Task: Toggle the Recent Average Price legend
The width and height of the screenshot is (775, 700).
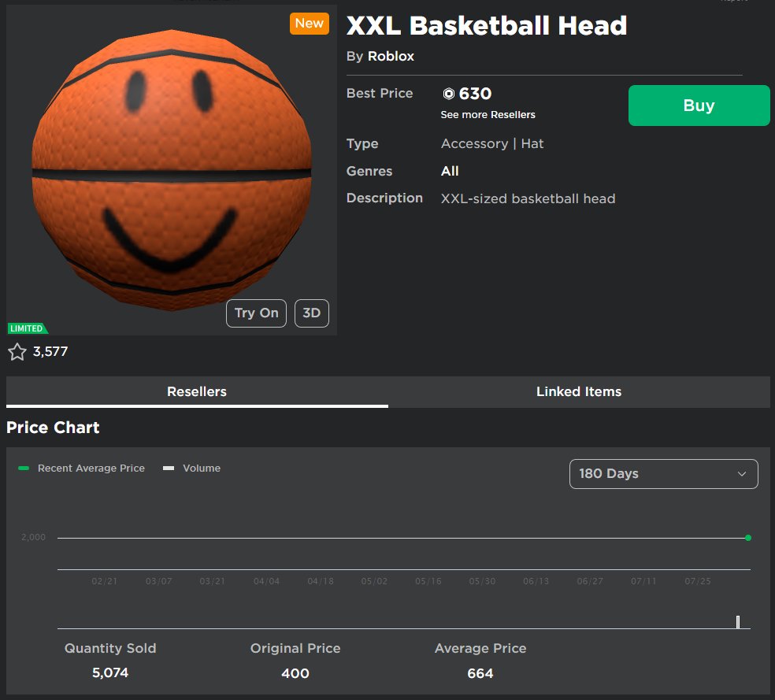Action: click(x=81, y=468)
